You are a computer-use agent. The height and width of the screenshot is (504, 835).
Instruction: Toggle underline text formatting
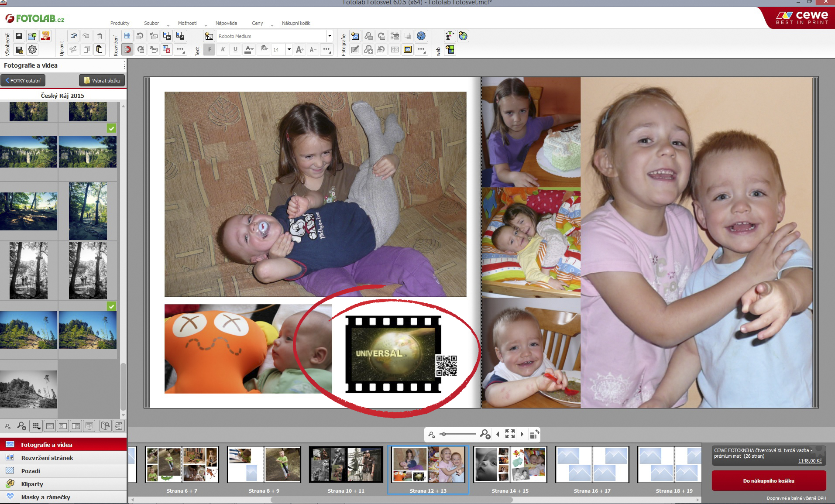235,50
